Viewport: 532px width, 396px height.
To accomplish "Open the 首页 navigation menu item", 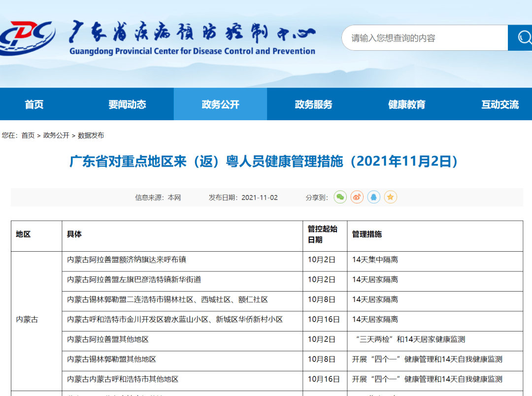I will pyautogui.click(x=33, y=104).
